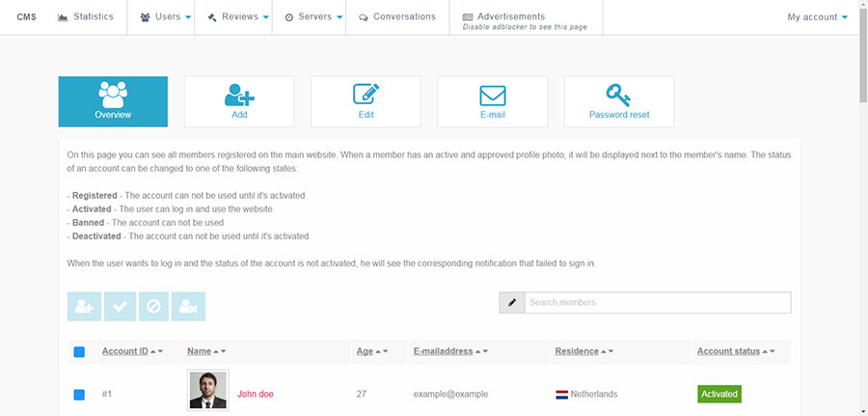Open the John doe member link
Screen dimensions: 868x416
point(257,394)
